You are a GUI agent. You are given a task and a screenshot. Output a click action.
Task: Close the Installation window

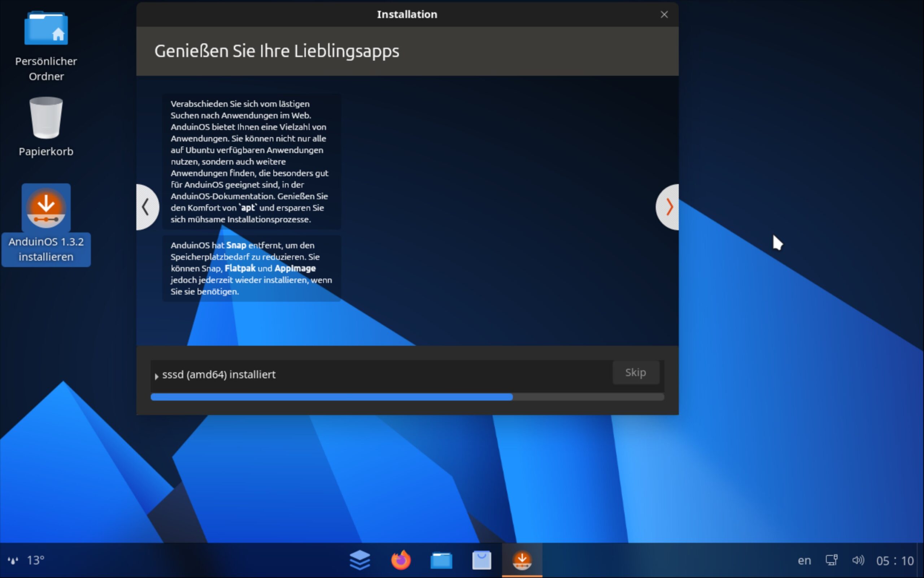(x=664, y=14)
